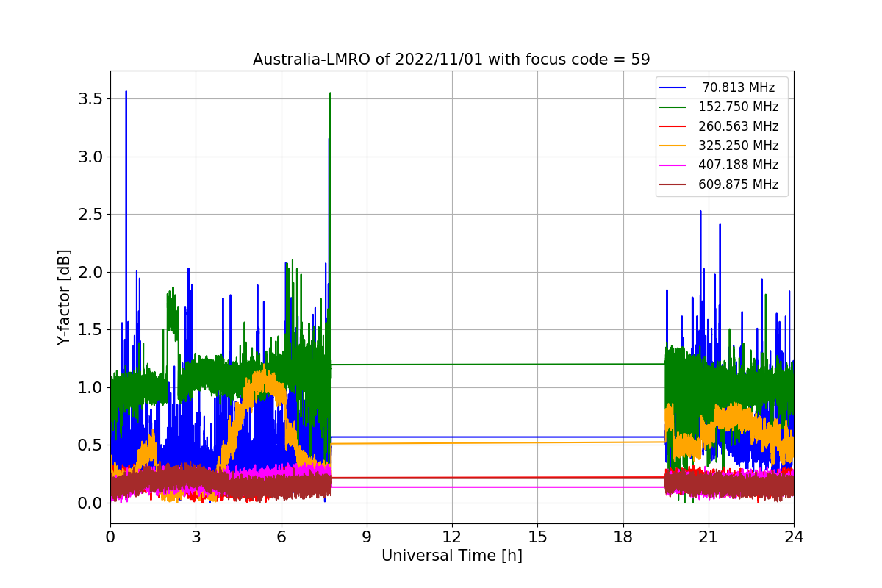Select the 609.875 MHz legend label
The height and width of the screenshot is (588, 882).
click(x=739, y=184)
